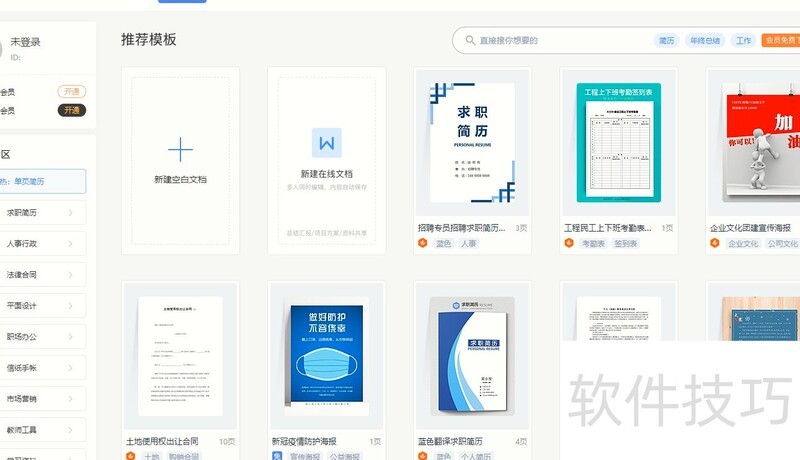The width and height of the screenshot is (800, 460).
Task: Click the 年终总结 search suggestion tag
Action: 705,40
